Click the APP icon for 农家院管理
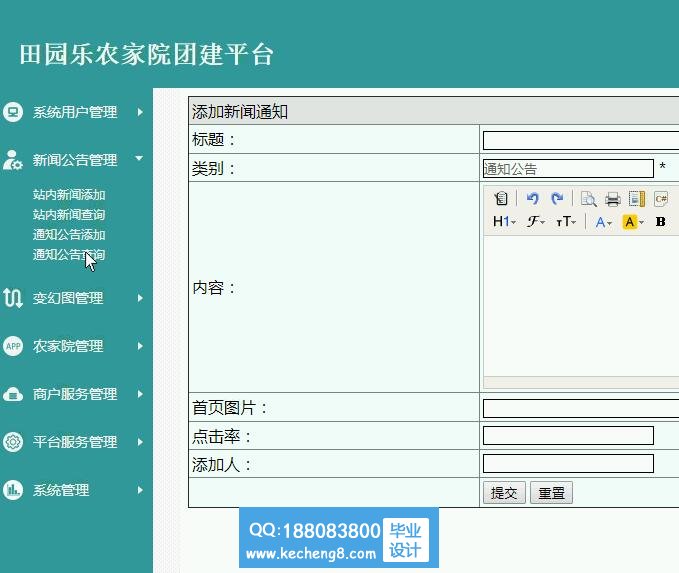The image size is (679, 573). (x=13, y=346)
